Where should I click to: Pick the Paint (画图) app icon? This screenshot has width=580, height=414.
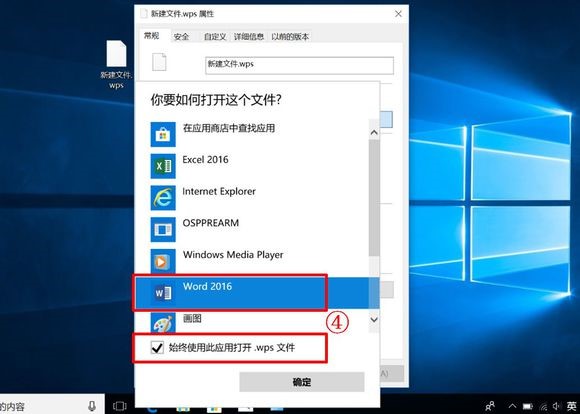click(163, 323)
